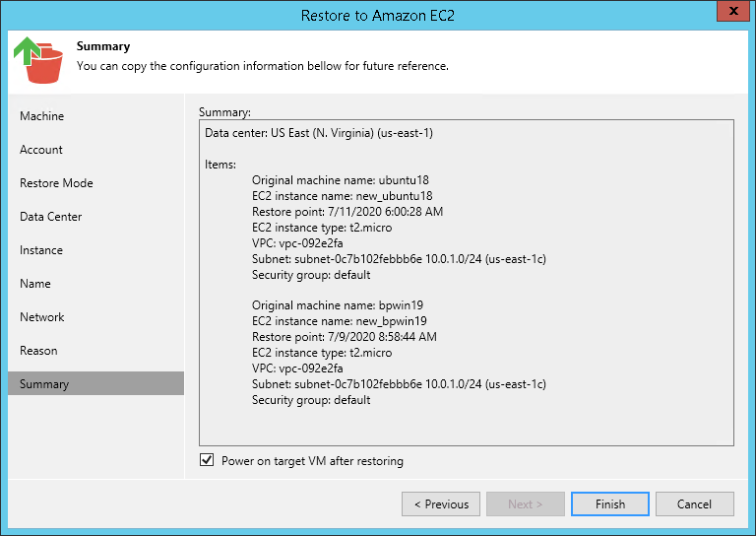
Task: Go to the Machine step
Action: point(42,116)
